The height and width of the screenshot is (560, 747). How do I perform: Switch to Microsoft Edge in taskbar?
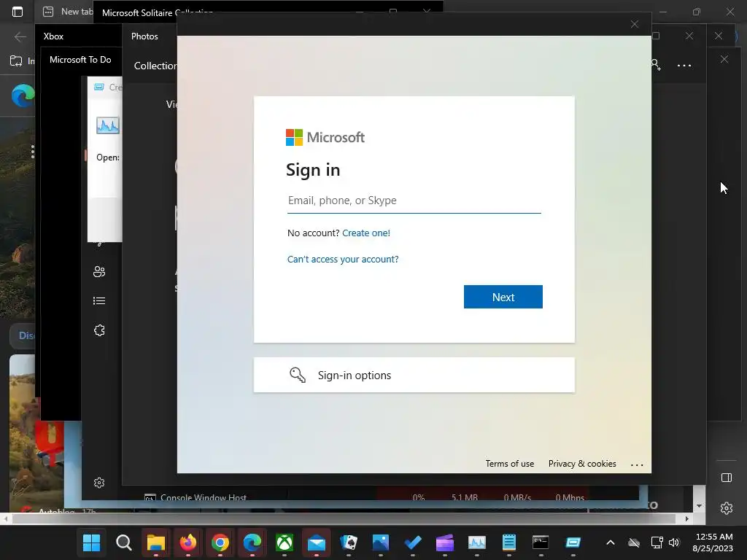[252, 542]
